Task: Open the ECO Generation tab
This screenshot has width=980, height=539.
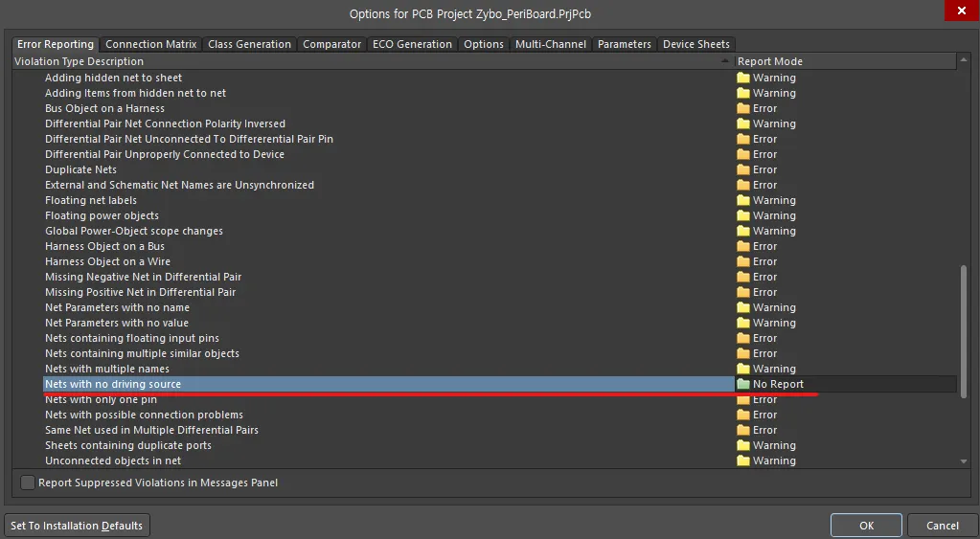Action: click(x=412, y=44)
